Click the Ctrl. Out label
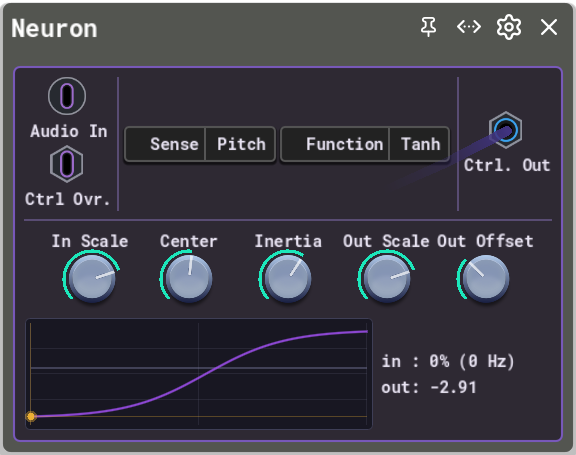Image resolution: width=576 pixels, height=455 pixels. click(x=507, y=165)
